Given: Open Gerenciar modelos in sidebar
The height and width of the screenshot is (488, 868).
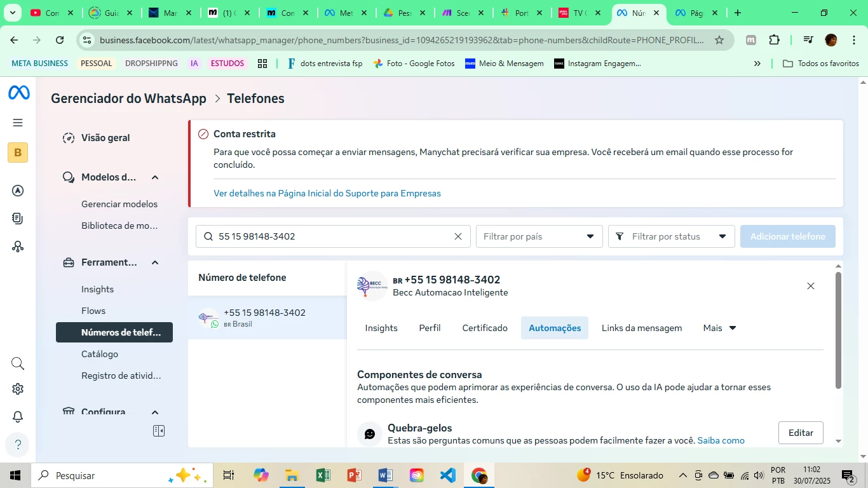Looking at the screenshot, I should tap(119, 204).
